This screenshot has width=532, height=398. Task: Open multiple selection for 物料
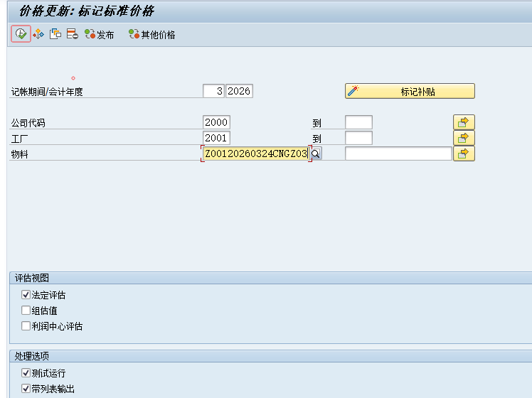point(464,154)
